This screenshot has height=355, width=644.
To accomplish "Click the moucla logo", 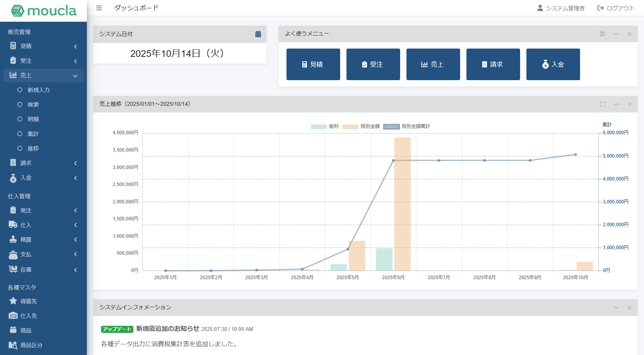I will 43,11.
